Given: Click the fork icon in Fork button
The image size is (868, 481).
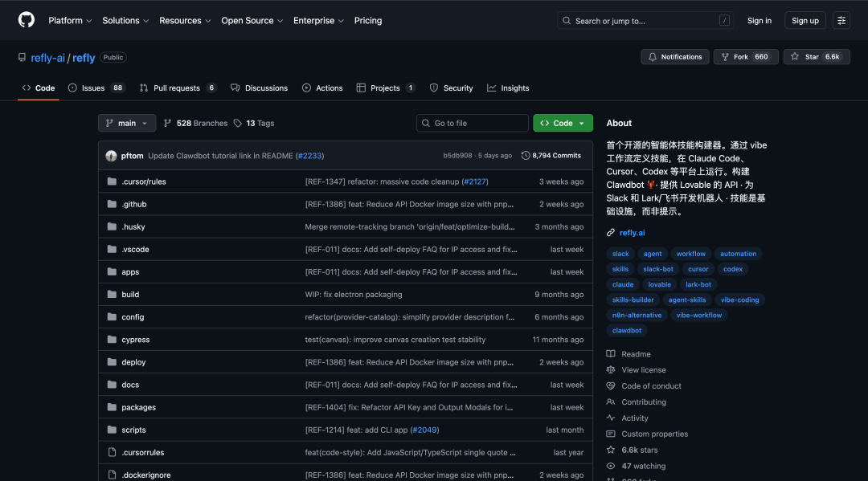Looking at the screenshot, I should point(725,57).
